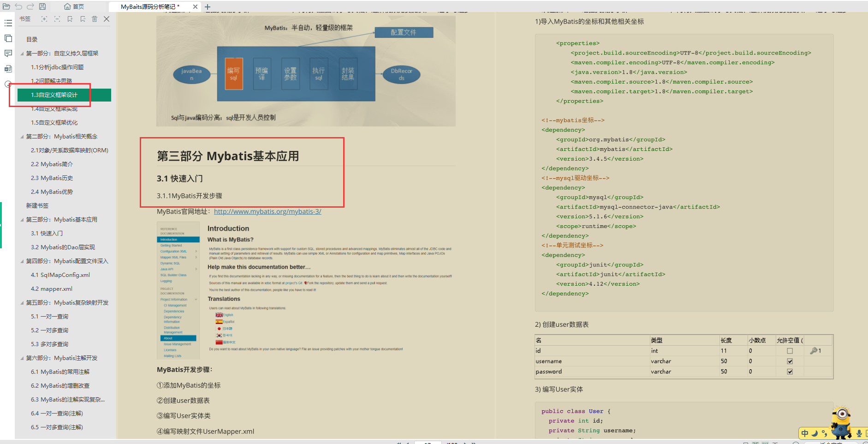868x444 pixels.
Task: Collapse the 第三部分：Mybatis基本应用 tree node
Action: 22,220
